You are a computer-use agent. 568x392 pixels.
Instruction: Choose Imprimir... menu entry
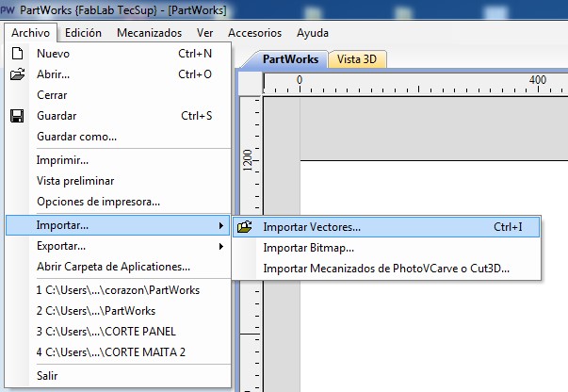(118, 160)
